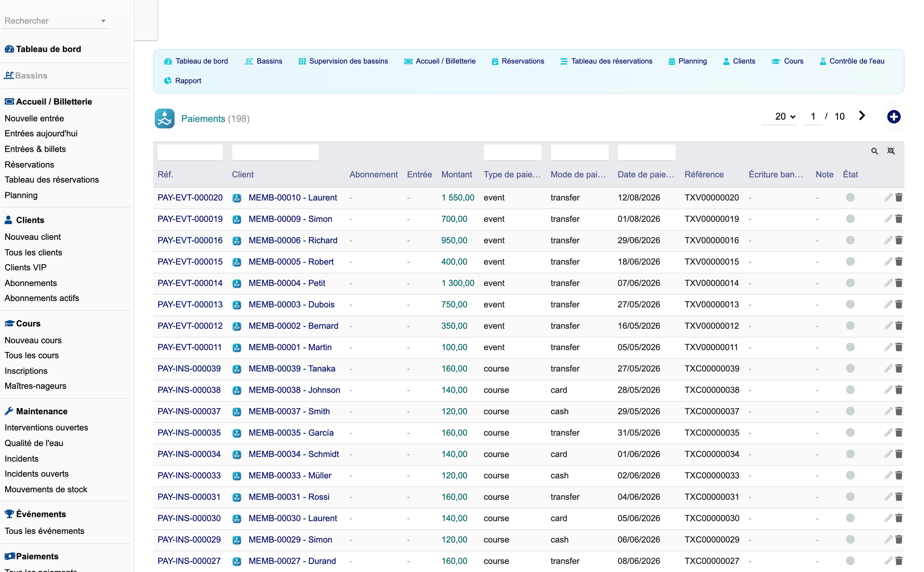Toggle state indicator for PAY-INS-000037
Viewport: 924px width, 572px height.
coord(850,411)
